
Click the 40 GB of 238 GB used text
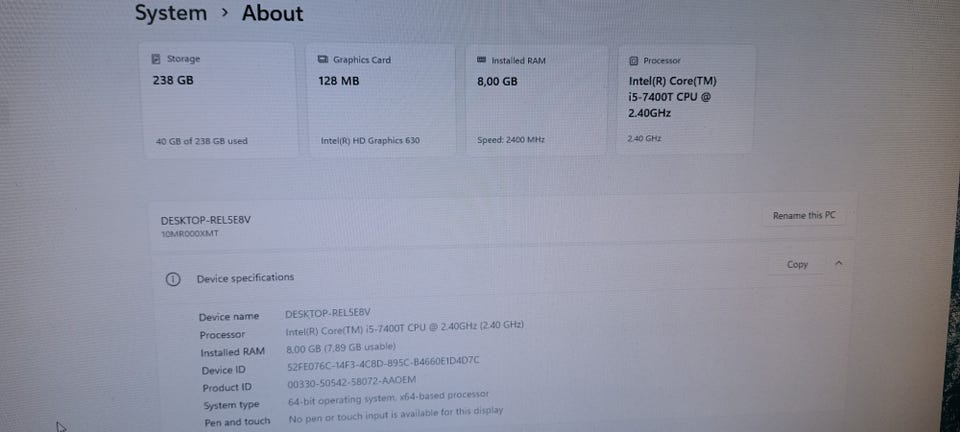point(202,141)
